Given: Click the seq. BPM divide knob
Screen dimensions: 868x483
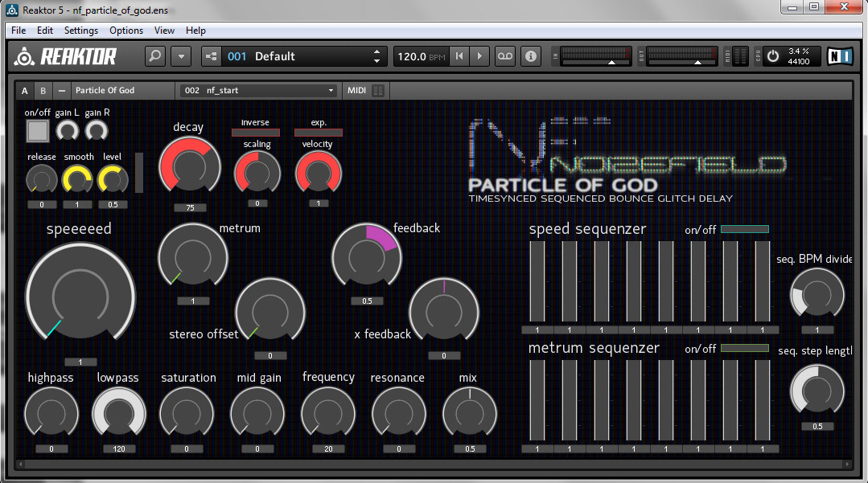Looking at the screenshot, I should point(817,294).
